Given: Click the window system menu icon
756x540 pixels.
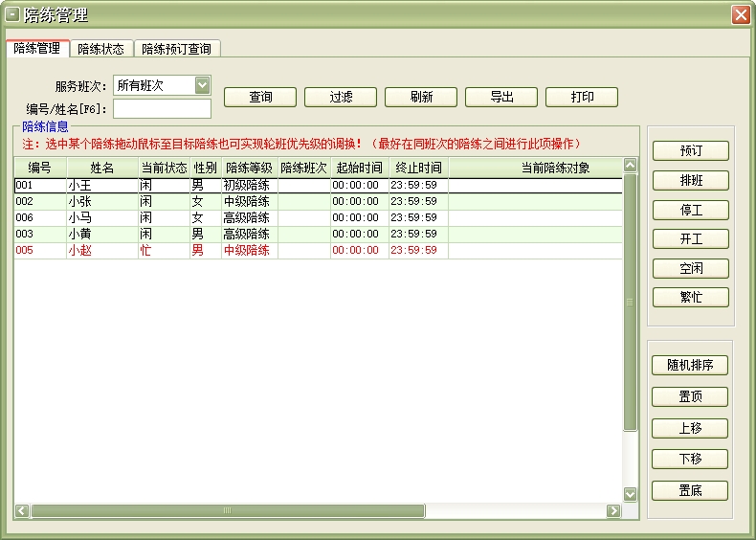Looking at the screenshot, I should (x=12, y=14).
